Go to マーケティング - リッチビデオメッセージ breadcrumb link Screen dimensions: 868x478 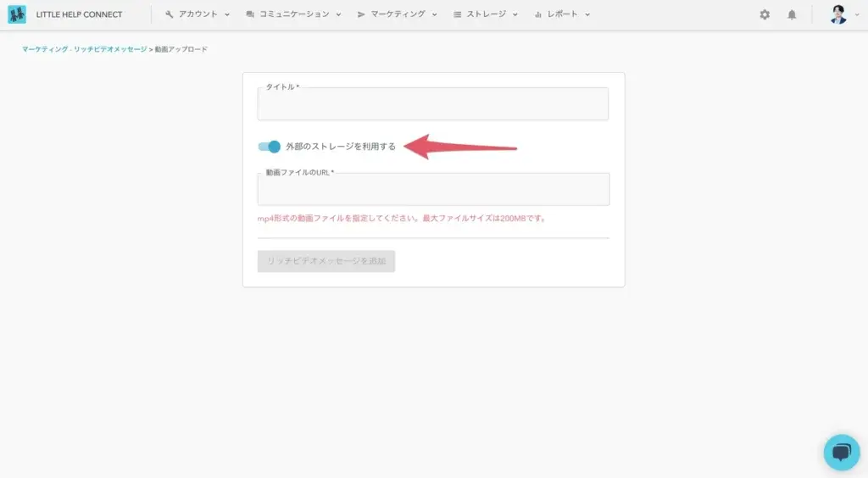click(x=84, y=49)
